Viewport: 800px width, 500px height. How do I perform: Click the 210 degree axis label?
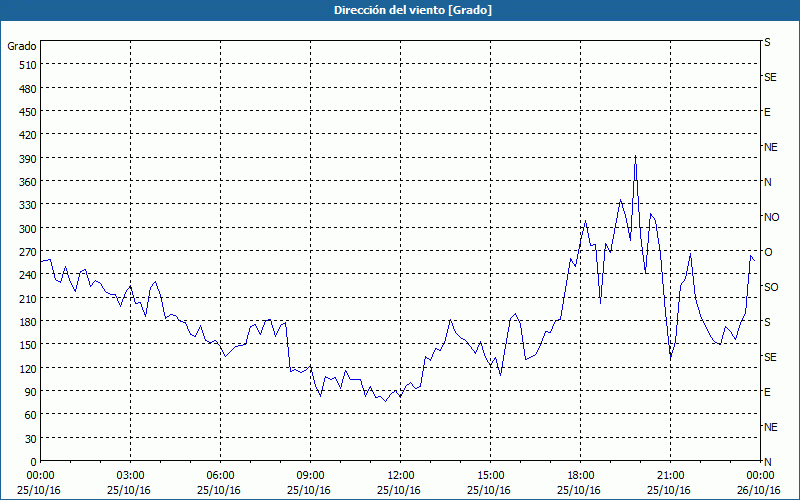click(28, 298)
